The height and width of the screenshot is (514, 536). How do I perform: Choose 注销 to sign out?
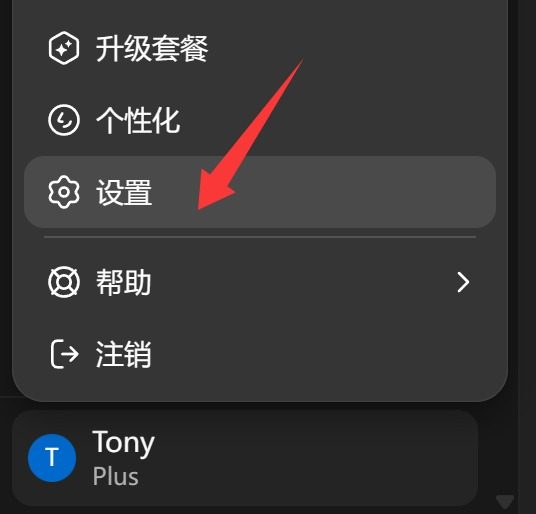point(260,354)
